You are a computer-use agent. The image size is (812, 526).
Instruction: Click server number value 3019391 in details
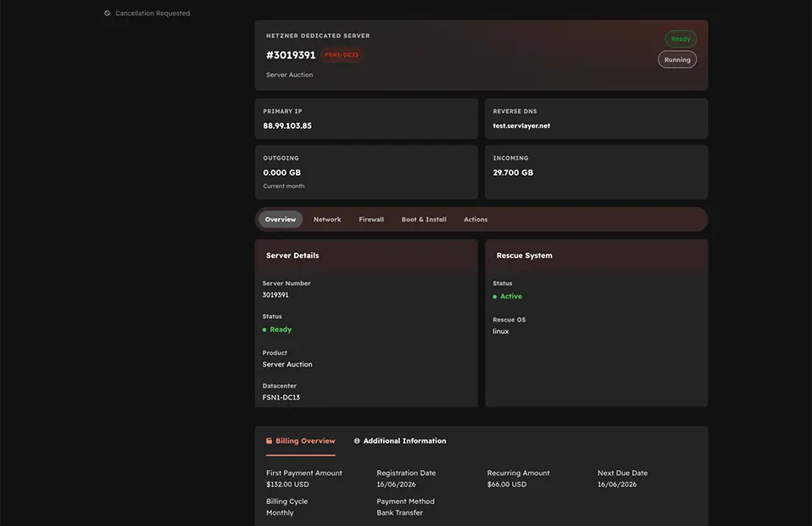tap(275, 295)
